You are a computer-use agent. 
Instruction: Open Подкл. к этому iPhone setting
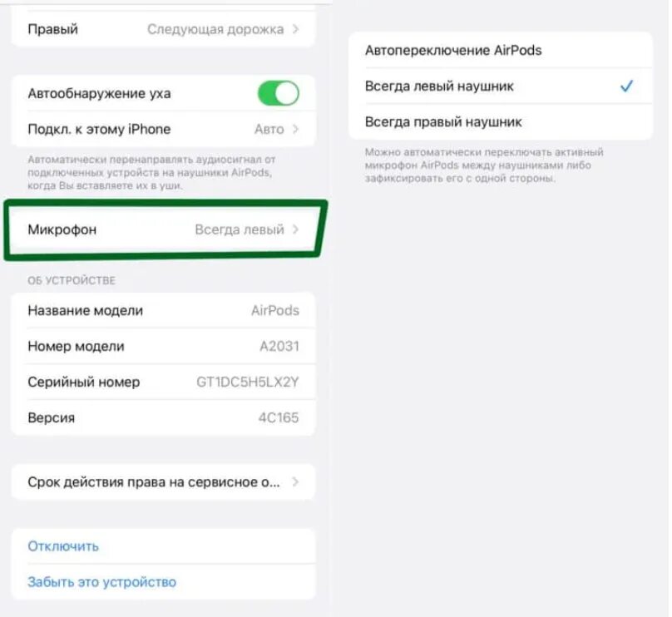pos(163,129)
